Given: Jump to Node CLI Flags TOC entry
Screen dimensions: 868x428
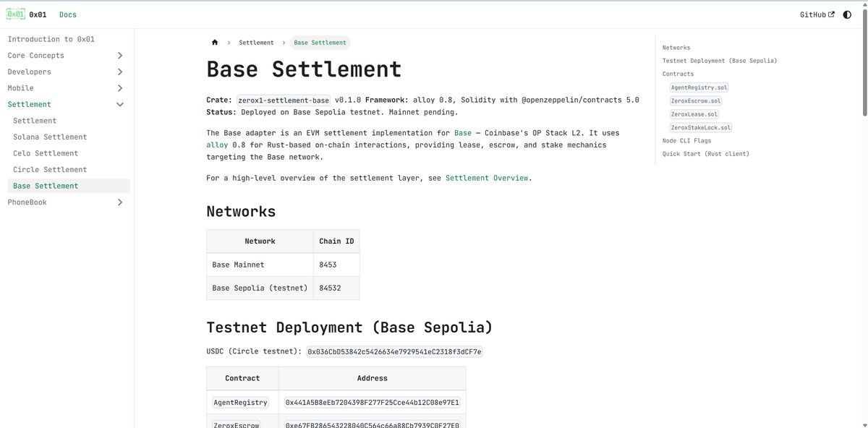Looking at the screenshot, I should click(686, 141).
